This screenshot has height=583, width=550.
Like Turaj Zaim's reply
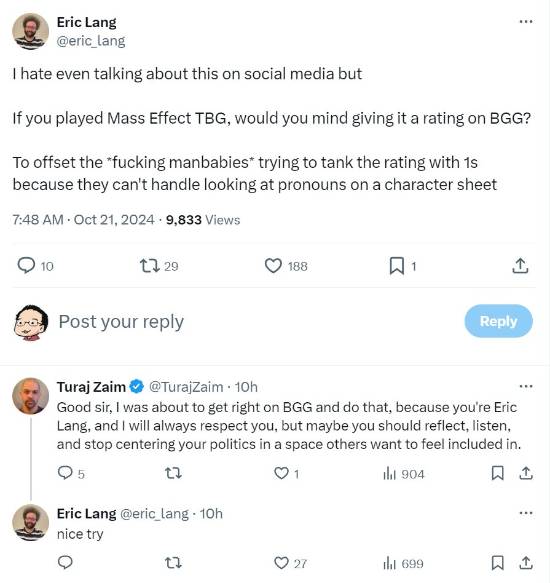pyautogui.click(x=281, y=473)
